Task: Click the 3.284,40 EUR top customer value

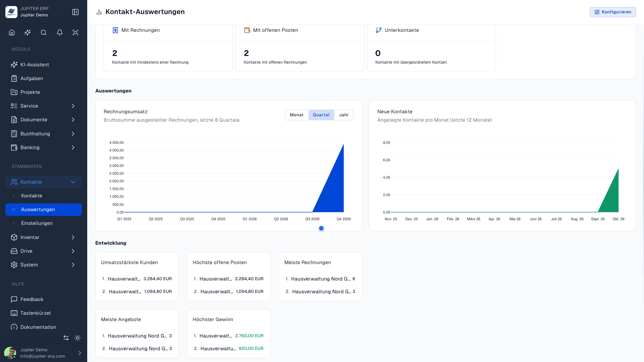Action: 158,279
